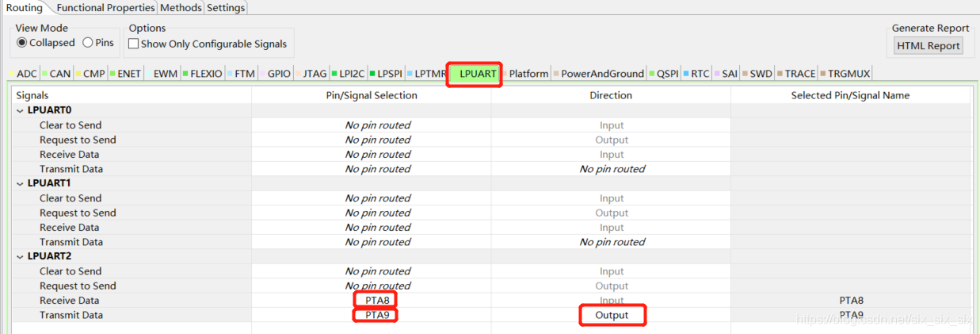
Task: Open the SWD peripheral tab
Action: pyautogui.click(x=758, y=74)
